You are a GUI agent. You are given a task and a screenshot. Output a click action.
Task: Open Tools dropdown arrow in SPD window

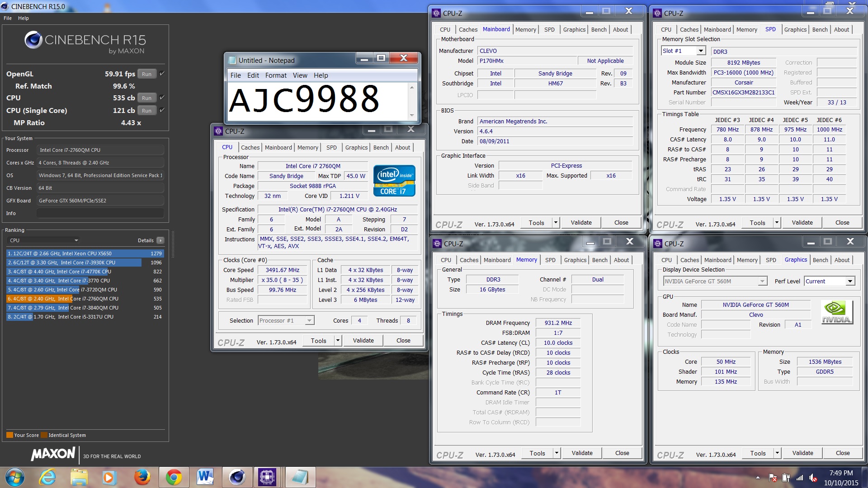[x=777, y=222]
